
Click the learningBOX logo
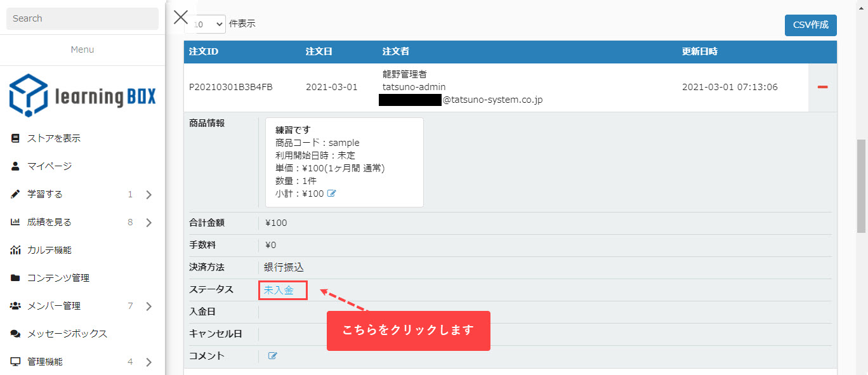[82, 96]
